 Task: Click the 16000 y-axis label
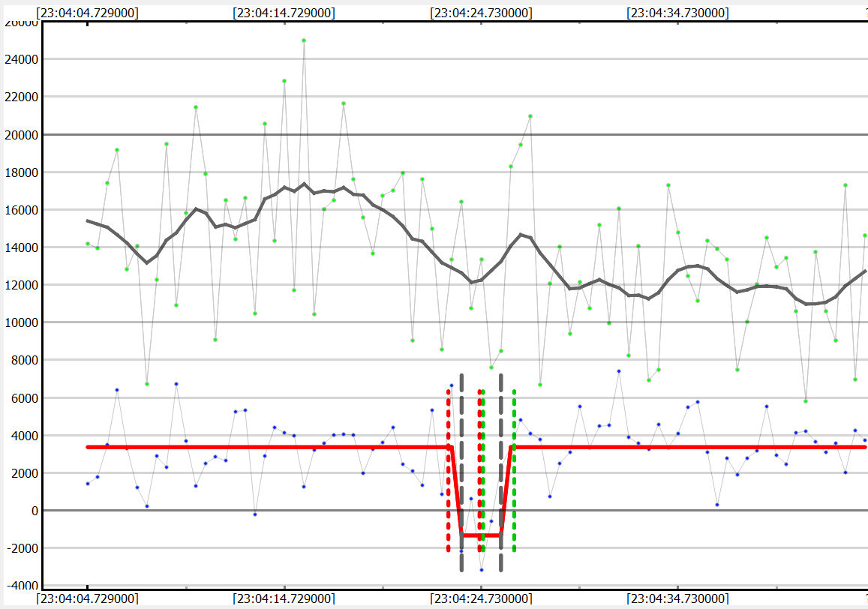pyautogui.click(x=21, y=210)
